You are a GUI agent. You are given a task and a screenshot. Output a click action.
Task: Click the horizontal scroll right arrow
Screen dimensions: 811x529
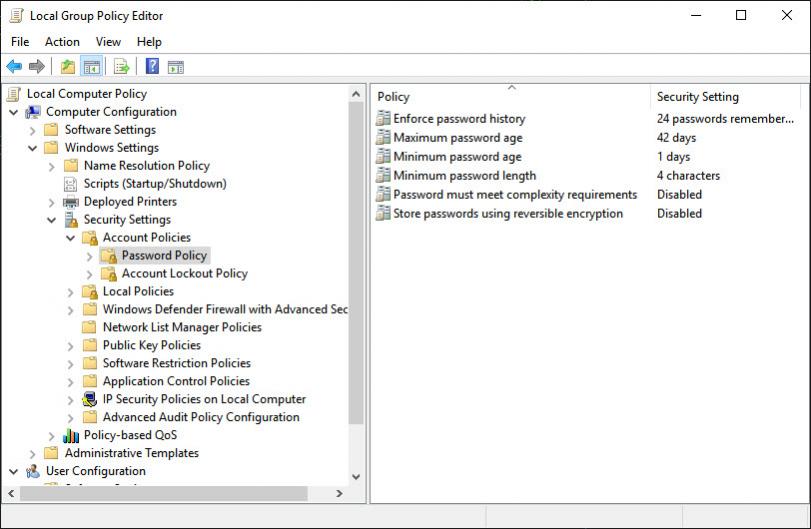pyautogui.click(x=339, y=493)
